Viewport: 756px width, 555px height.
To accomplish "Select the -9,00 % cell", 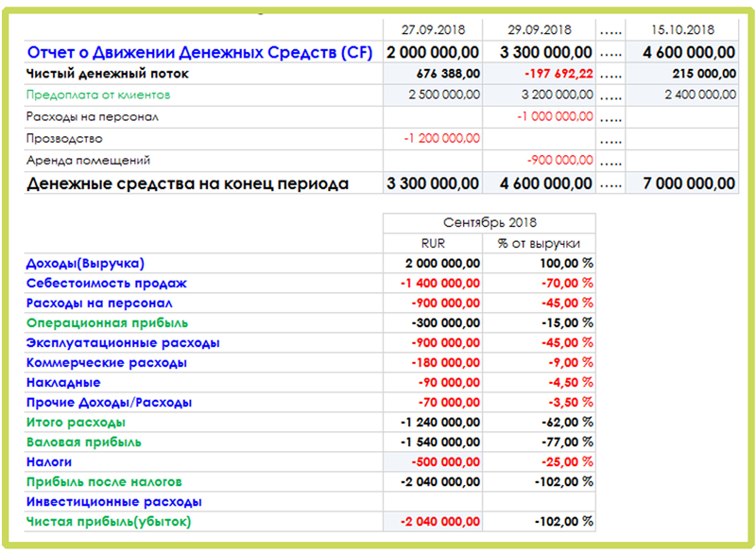I will coord(539,363).
